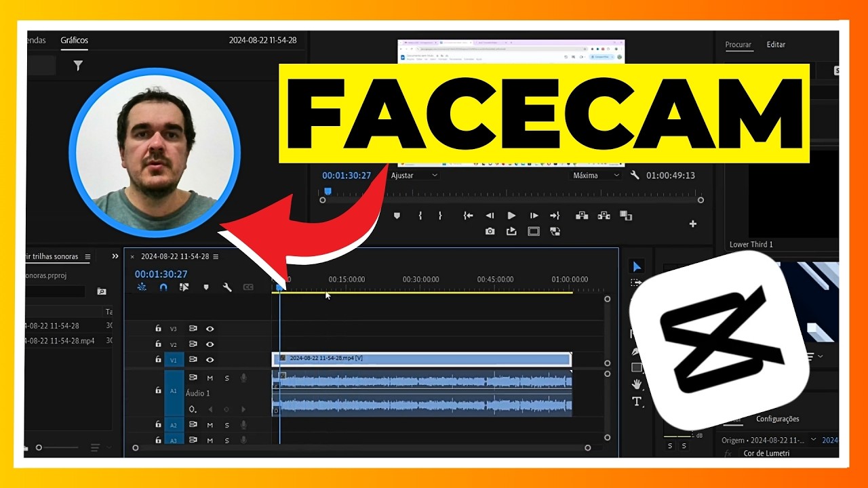Open the Program monitor button editor plus
This screenshot has height=488, width=868.
[x=692, y=224]
